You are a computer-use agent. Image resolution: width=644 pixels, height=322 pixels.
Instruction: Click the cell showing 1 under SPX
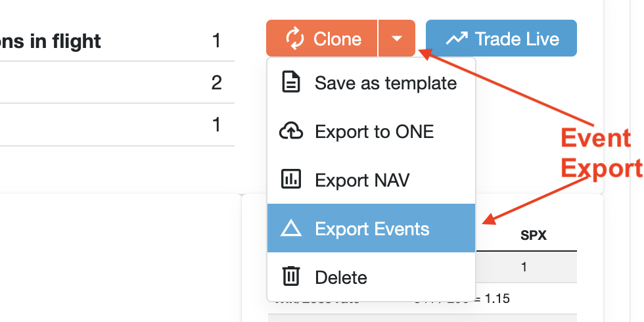tap(524, 267)
